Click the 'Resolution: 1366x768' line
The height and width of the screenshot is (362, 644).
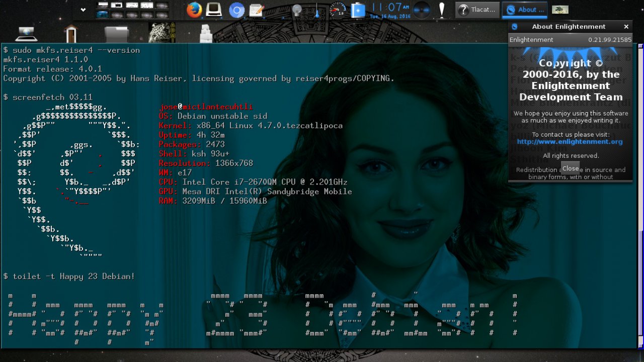tap(206, 163)
